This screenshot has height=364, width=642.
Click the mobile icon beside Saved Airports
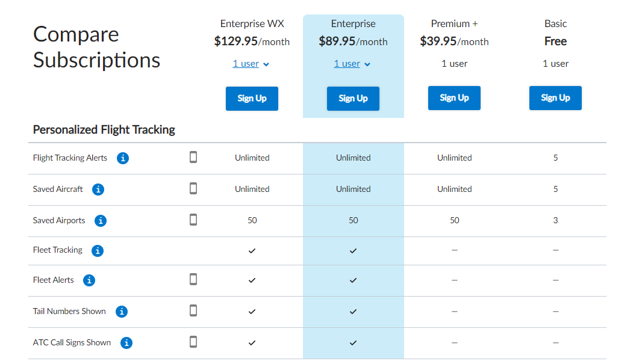193,220
